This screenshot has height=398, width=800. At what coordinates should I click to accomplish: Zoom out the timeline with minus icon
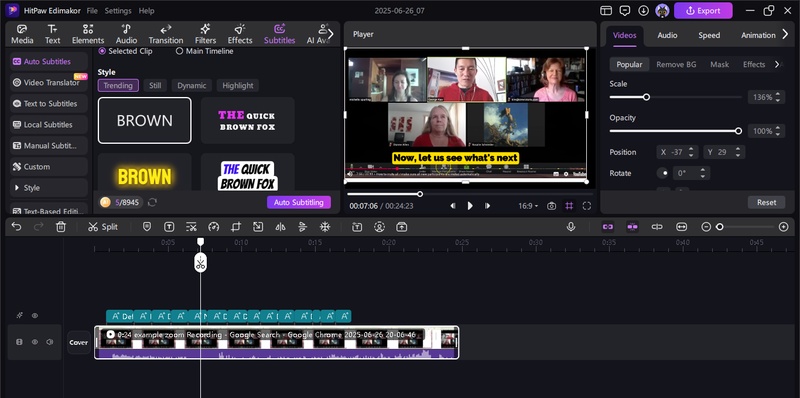[706, 227]
